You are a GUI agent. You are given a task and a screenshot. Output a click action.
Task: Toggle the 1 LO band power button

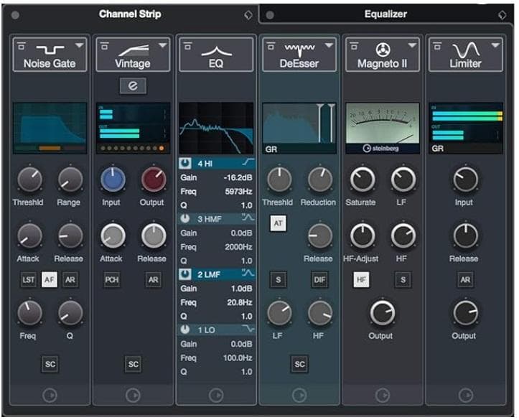185,330
